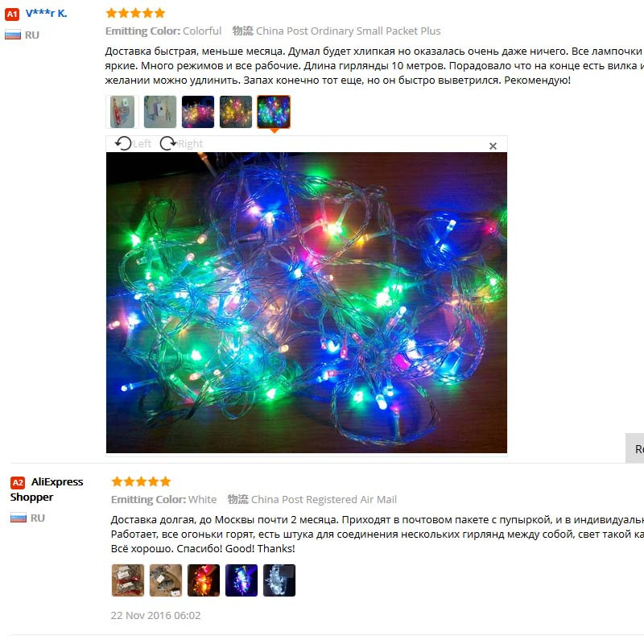
Task: Select the highlighted multicolor lights thumbnail
Action: 274,112
